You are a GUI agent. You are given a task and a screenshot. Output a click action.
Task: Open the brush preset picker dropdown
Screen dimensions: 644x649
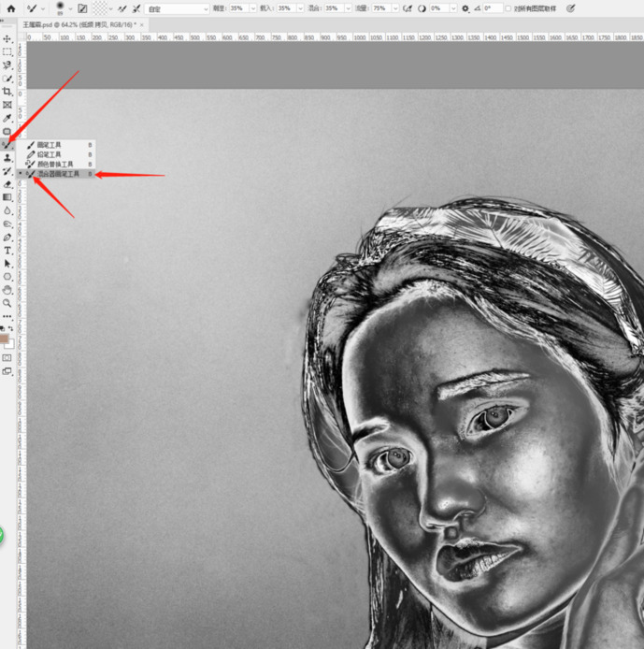click(69, 8)
